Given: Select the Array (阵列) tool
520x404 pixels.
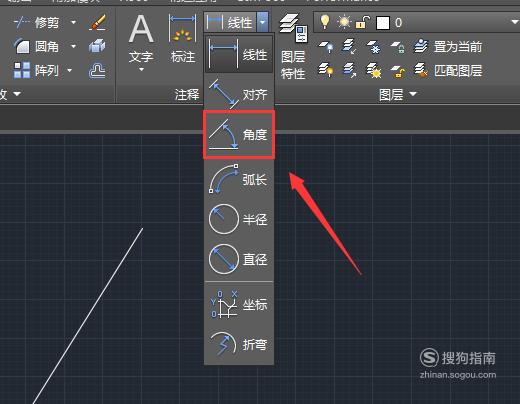Looking at the screenshot, I should [36, 70].
